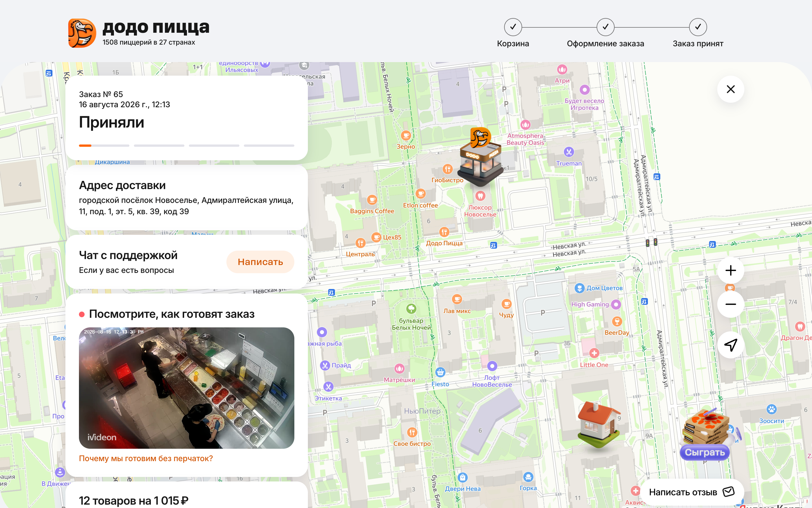Select the Додо Пицца restaurant pin
The image size is (812, 508).
tap(444, 231)
